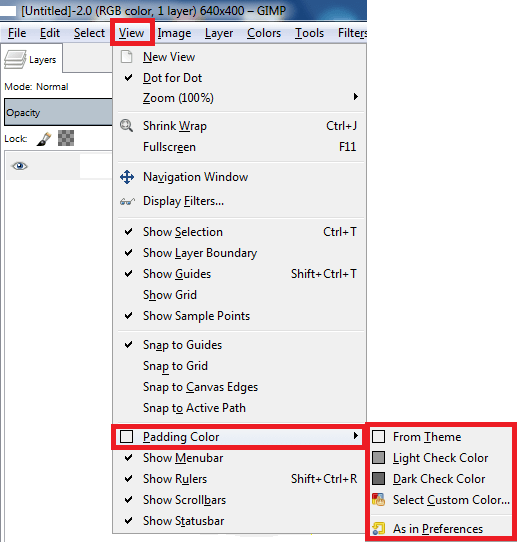517x542 pixels.
Task: Open the Select menu
Action: (89, 33)
